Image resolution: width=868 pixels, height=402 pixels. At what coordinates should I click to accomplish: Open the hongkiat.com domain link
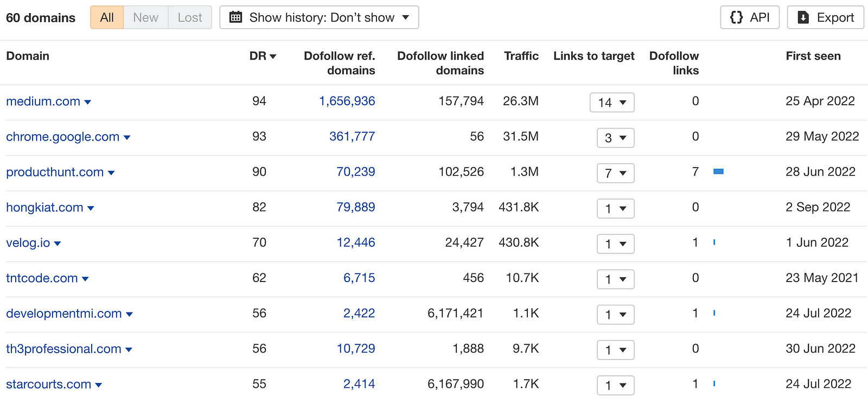pos(44,207)
